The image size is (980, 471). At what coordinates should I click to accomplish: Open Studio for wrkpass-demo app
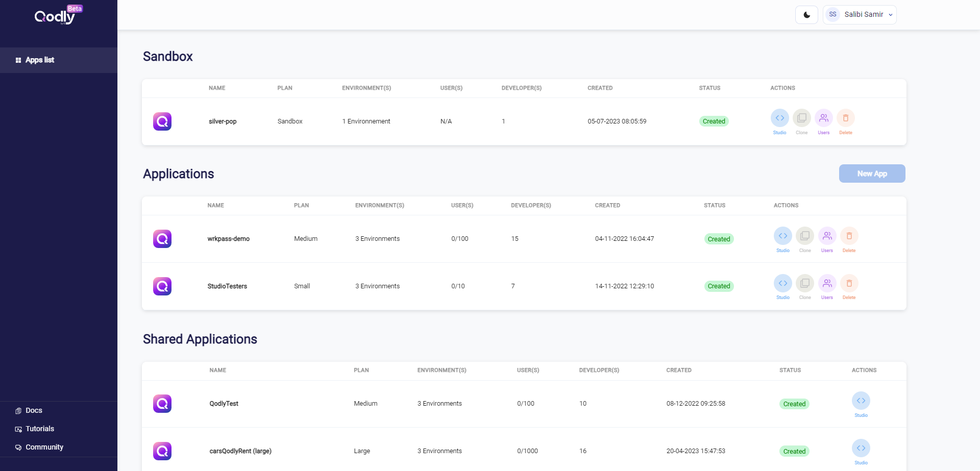(783, 236)
